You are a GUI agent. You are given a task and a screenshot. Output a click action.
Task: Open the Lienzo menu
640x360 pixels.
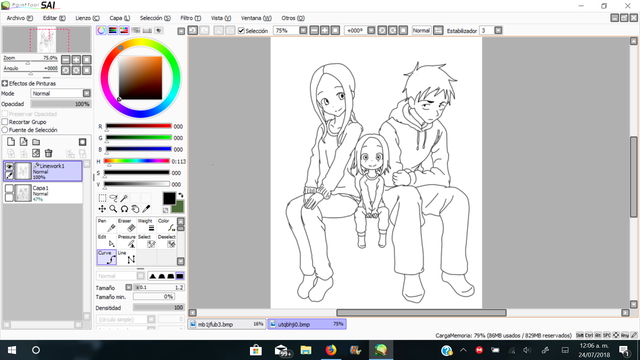pyautogui.click(x=87, y=18)
